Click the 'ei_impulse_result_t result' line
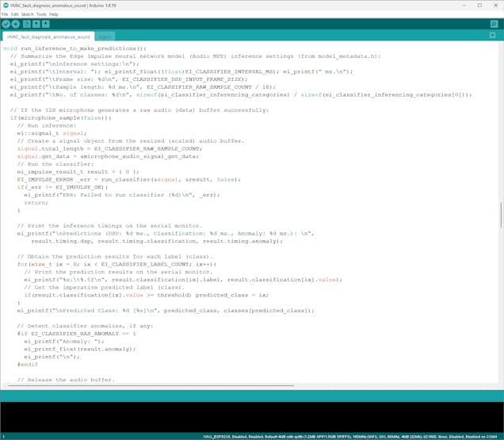The width and height of the screenshot is (504, 440). (78, 172)
